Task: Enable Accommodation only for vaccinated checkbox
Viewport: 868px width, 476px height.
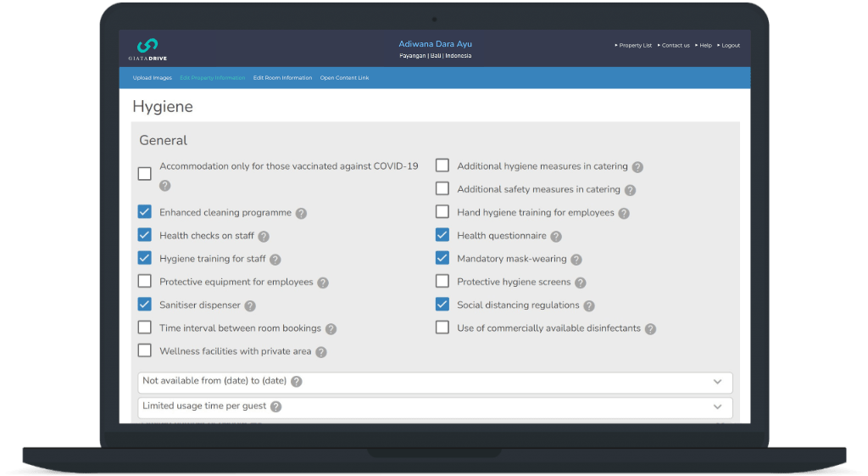Action: pos(145,174)
